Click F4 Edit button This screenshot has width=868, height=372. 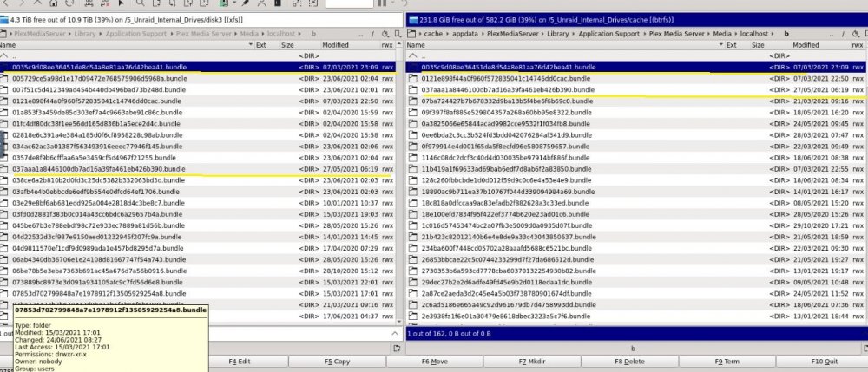(240, 362)
